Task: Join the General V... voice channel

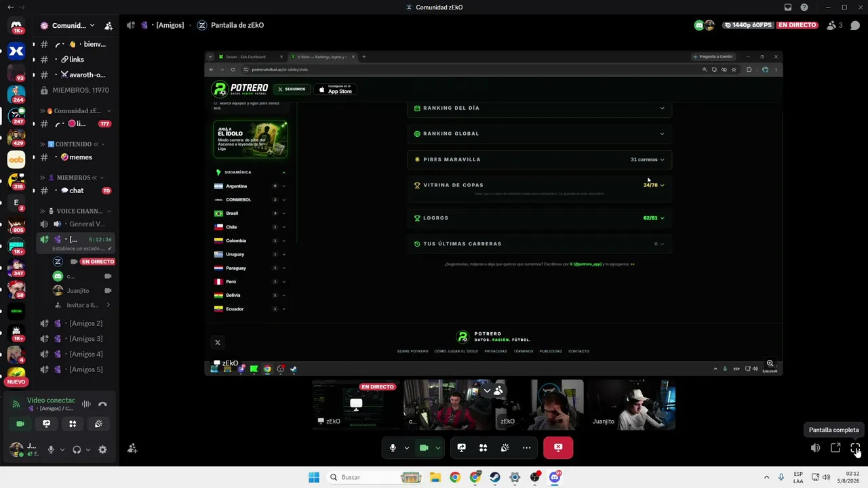Action: (x=76, y=224)
